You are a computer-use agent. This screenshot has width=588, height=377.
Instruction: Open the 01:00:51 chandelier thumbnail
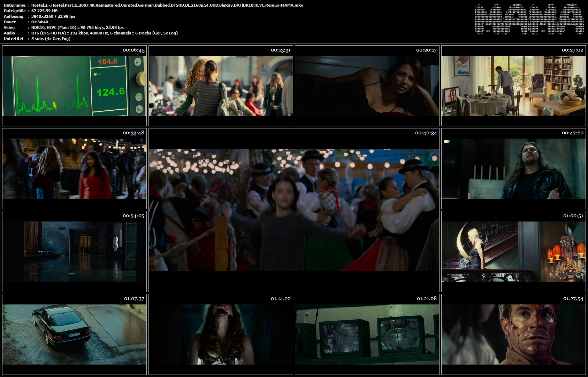pyautogui.click(x=513, y=251)
